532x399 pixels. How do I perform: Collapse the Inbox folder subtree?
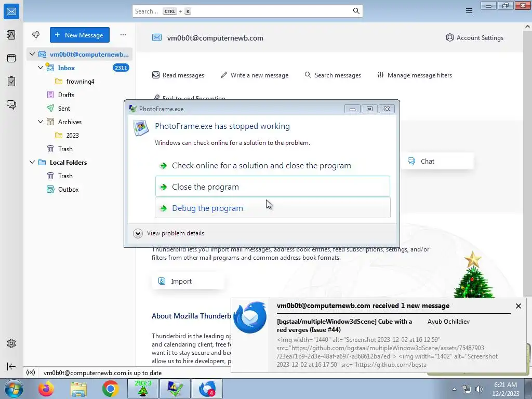[41, 68]
